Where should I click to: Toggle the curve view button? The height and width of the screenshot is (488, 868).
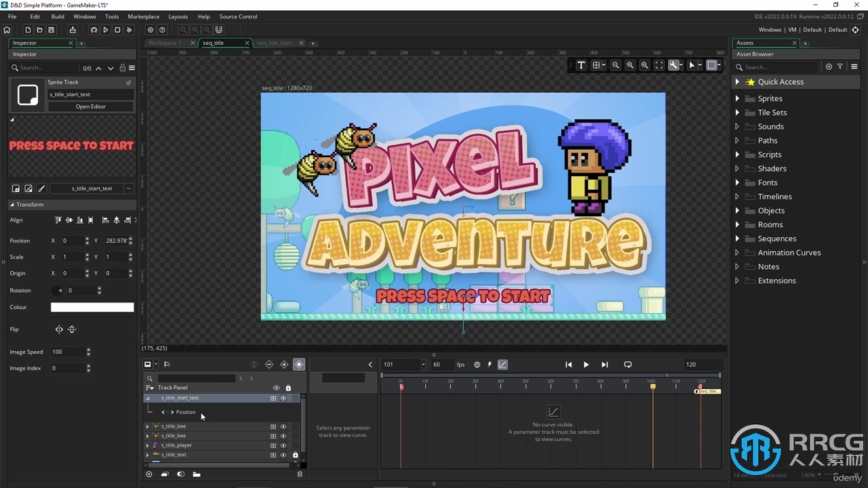pyautogui.click(x=502, y=365)
